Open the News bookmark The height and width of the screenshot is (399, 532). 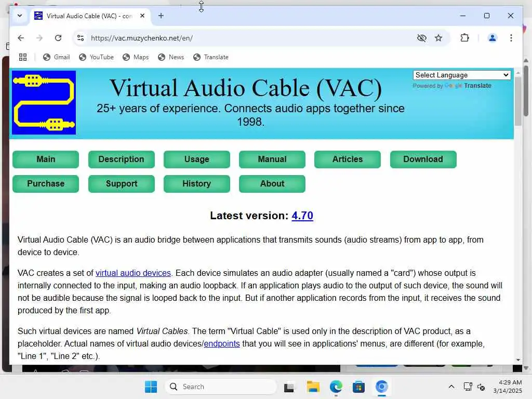171,57
